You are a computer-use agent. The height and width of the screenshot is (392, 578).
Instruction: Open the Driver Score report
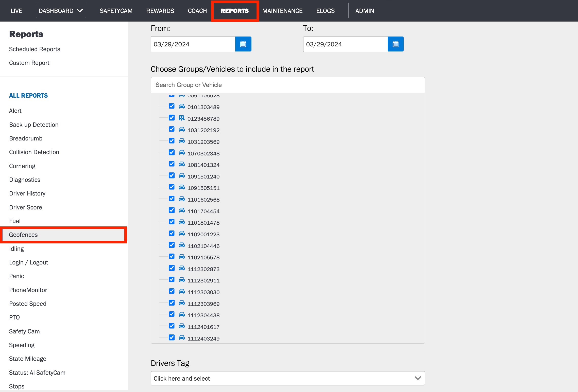click(26, 207)
